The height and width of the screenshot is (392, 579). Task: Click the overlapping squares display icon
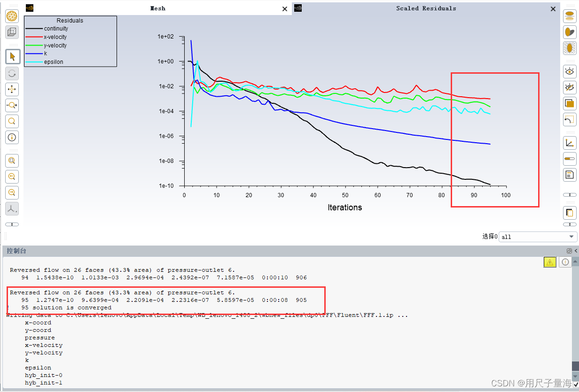570,103
